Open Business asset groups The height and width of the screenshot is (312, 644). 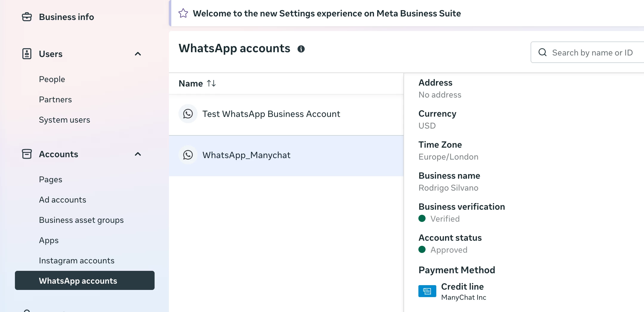coord(81,220)
